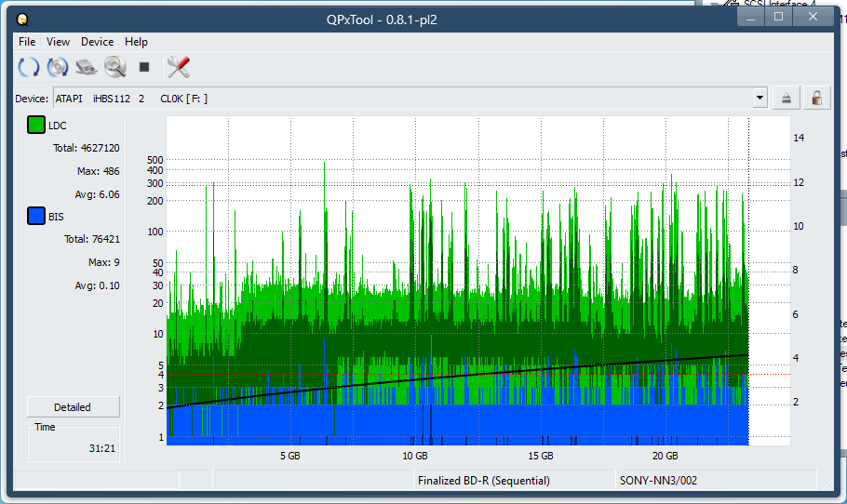
Task: Stop the scan with the square icon
Action: 143,67
